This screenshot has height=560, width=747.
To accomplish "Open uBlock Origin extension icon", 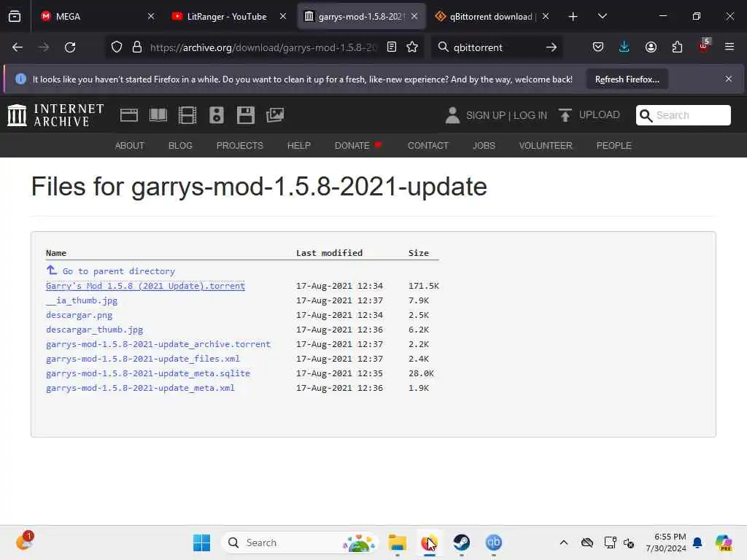I will click(704, 46).
